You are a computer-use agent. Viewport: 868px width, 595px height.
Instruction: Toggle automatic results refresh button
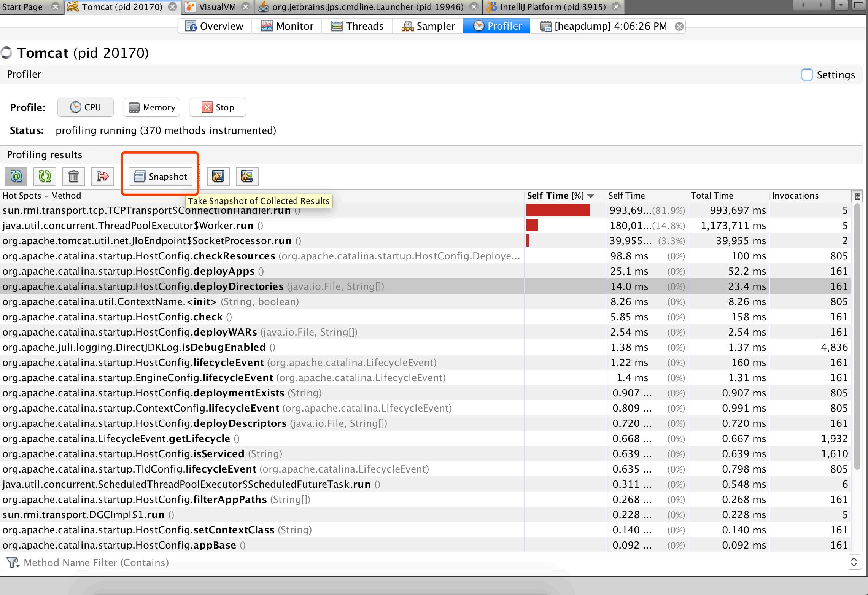click(16, 177)
